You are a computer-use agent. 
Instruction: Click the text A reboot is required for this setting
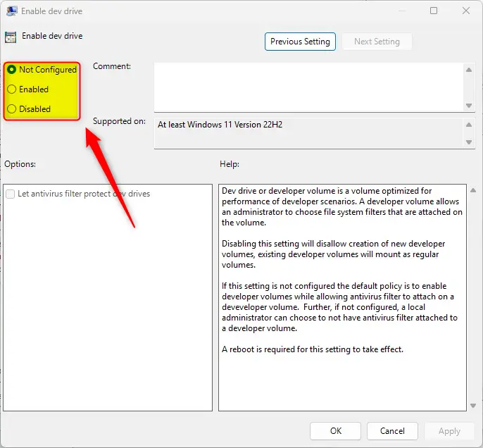tap(313, 349)
